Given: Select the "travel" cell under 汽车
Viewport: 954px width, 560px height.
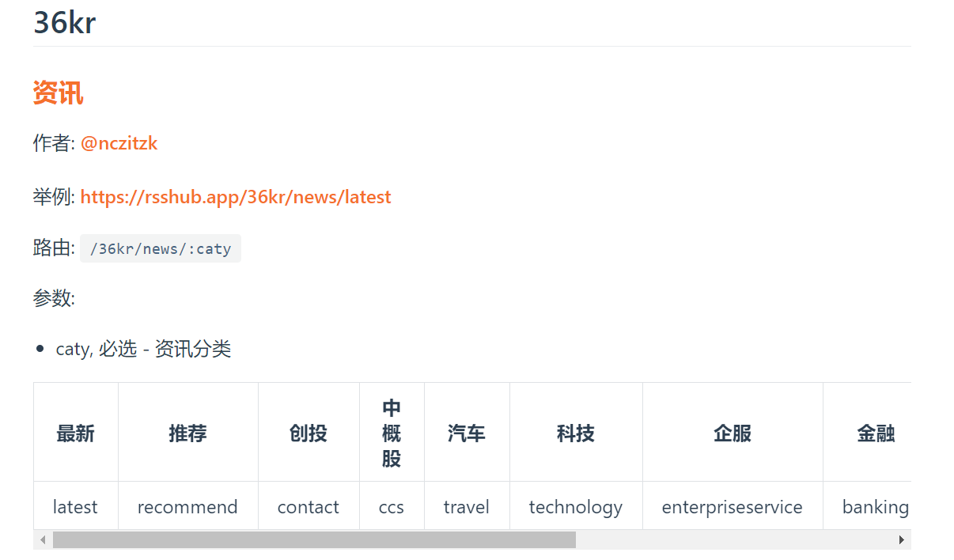Looking at the screenshot, I should click(x=466, y=507).
